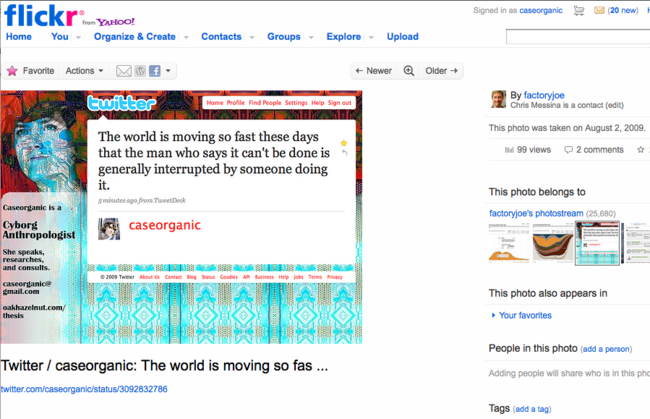Click the caseorganic avatar in the tweet

pyautogui.click(x=109, y=229)
